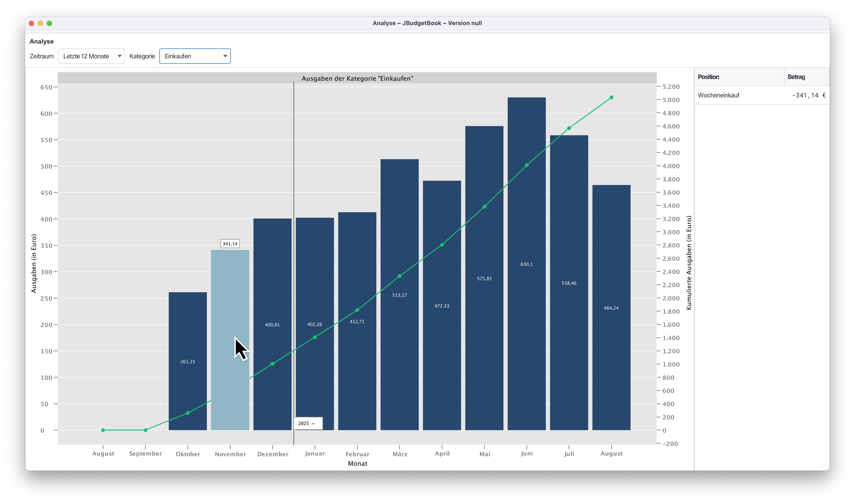The width and height of the screenshot is (855, 504).
Task: Open the Zeitraum dropdown showing Letzte 12 Monate
Action: coord(91,56)
